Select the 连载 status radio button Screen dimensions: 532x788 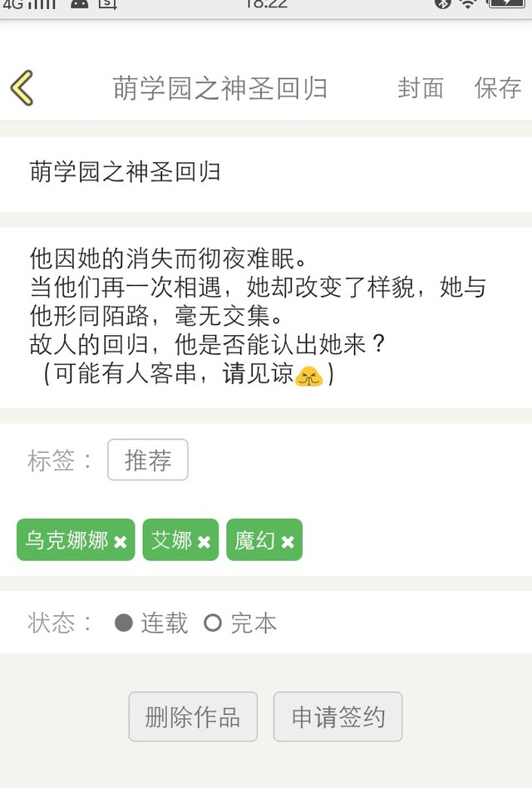click(x=124, y=623)
